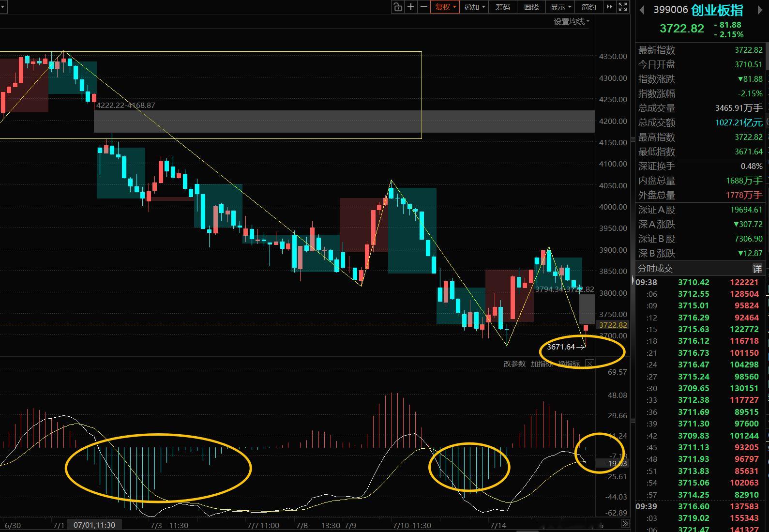The width and height of the screenshot is (769, 532).
Task: Click double-chevron icon at chart bottom right
Action: (625, 524)
